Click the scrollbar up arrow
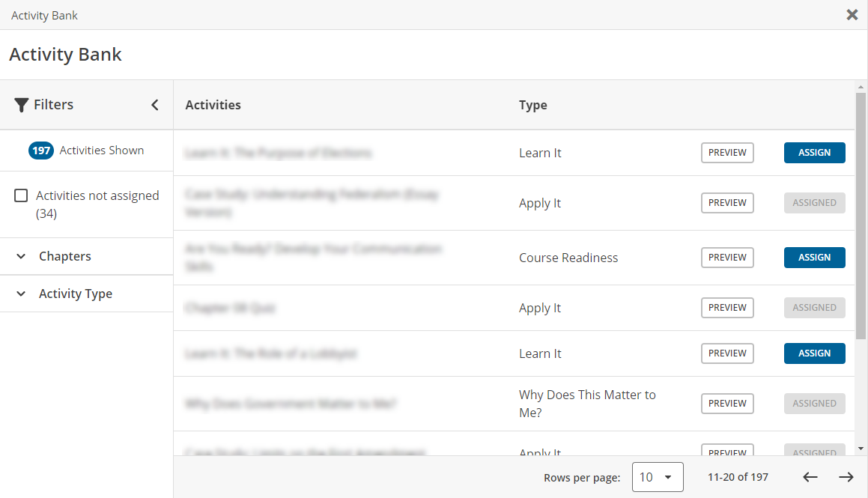 coord(861,87)
